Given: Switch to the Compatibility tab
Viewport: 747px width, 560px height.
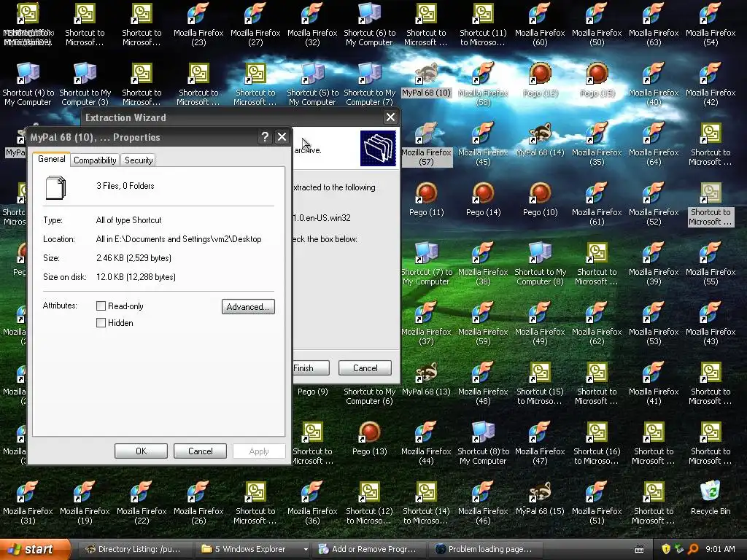Looking at the screenshot, I should (95, 160).
